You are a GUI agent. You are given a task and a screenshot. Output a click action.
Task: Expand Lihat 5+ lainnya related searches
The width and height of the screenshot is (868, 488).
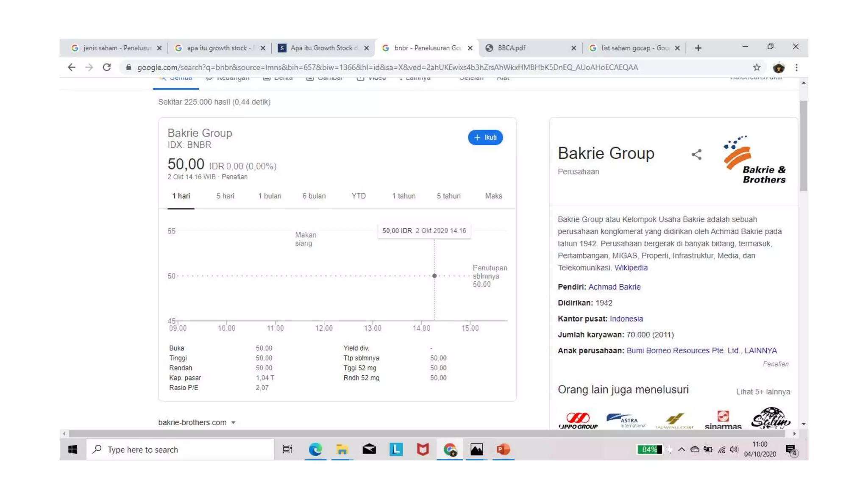point(763,392)
